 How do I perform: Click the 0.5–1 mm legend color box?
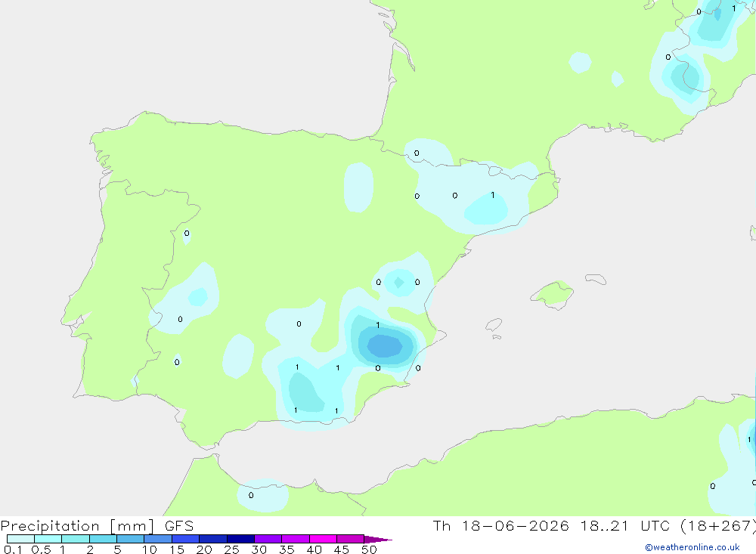pos(48,539)
